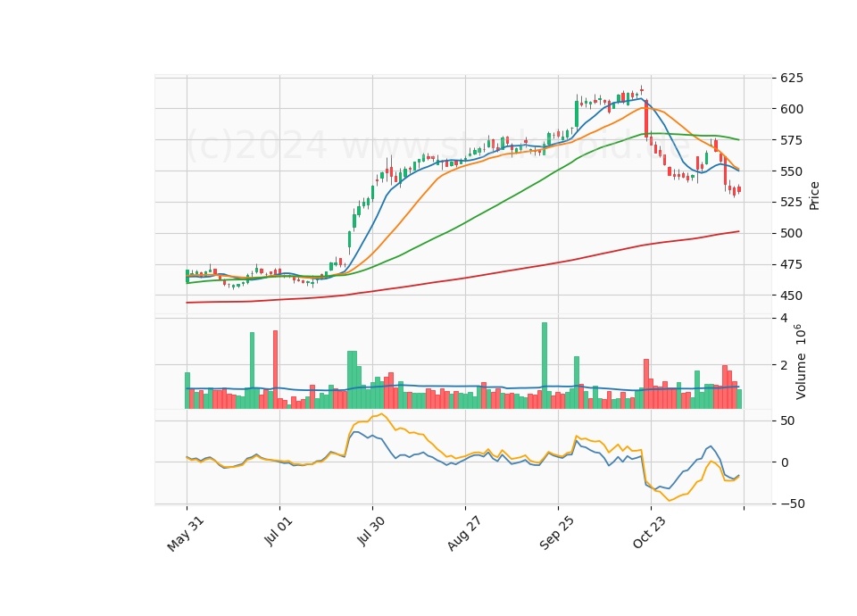Click the 450 price axis label
The image size is (857, 616).
[x=792, y=296]
